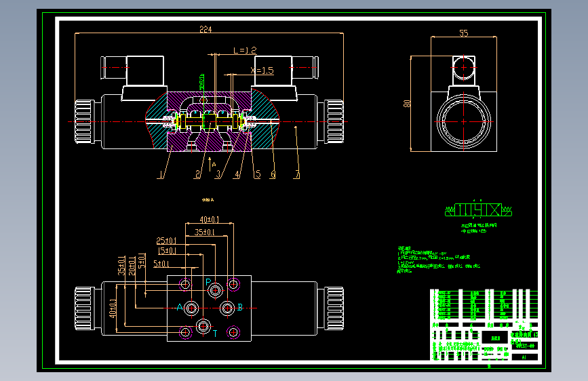This screenshot has height=381, width=588.
Task: Select the P port label
Action: coord(208,282)
